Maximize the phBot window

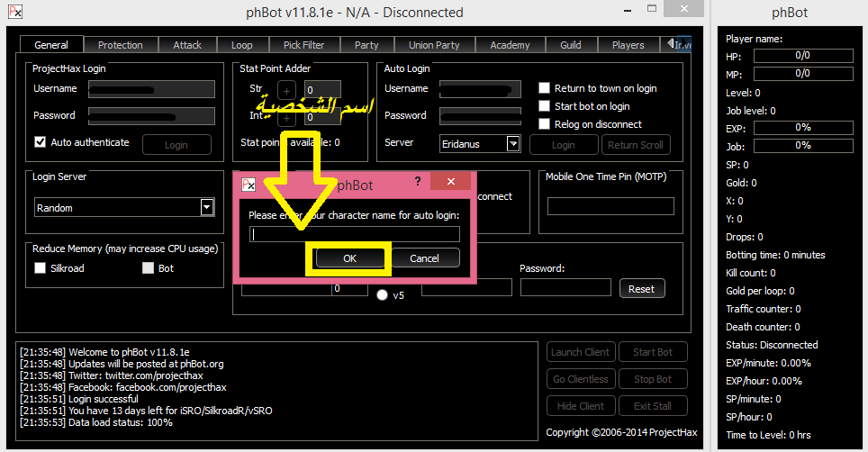click(652, 8)
